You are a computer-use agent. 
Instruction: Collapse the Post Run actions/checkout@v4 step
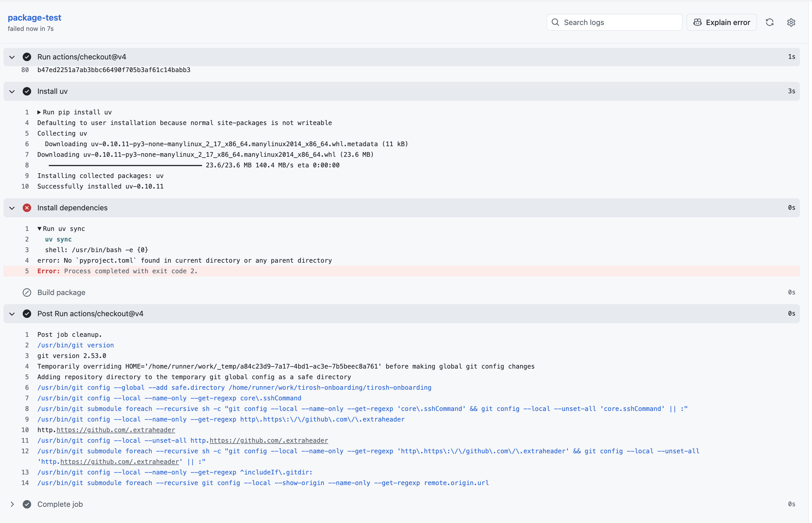click(x=12, y=314)
